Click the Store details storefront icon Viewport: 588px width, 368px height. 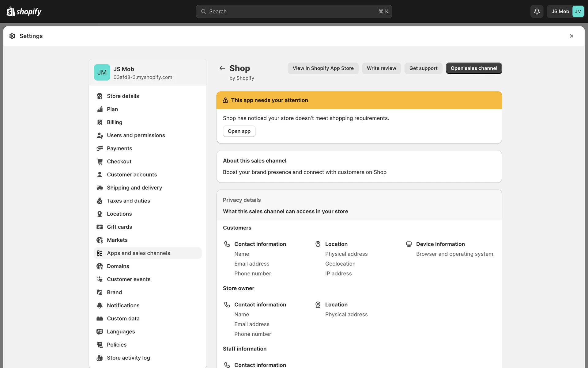pos(100,96)
